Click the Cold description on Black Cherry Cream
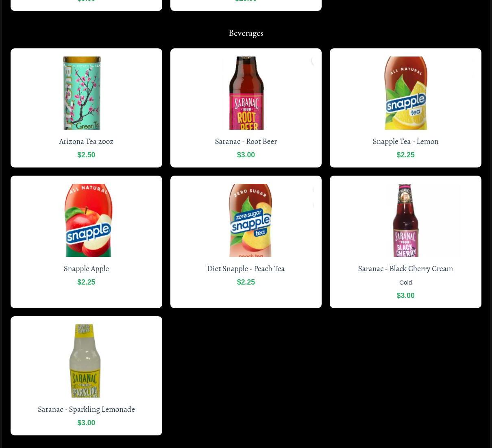Image resolution: width=492 pixels, height=448 pixels. tap(405, 283)
